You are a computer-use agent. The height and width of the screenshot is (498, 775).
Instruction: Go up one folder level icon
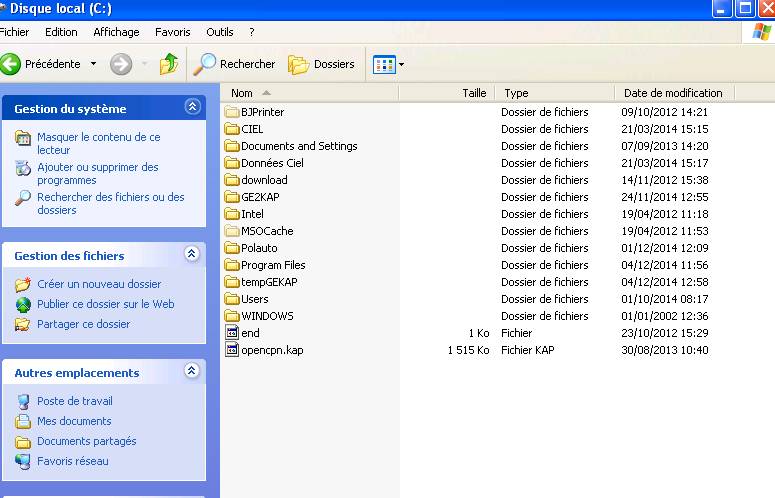[x=169, y=64]
